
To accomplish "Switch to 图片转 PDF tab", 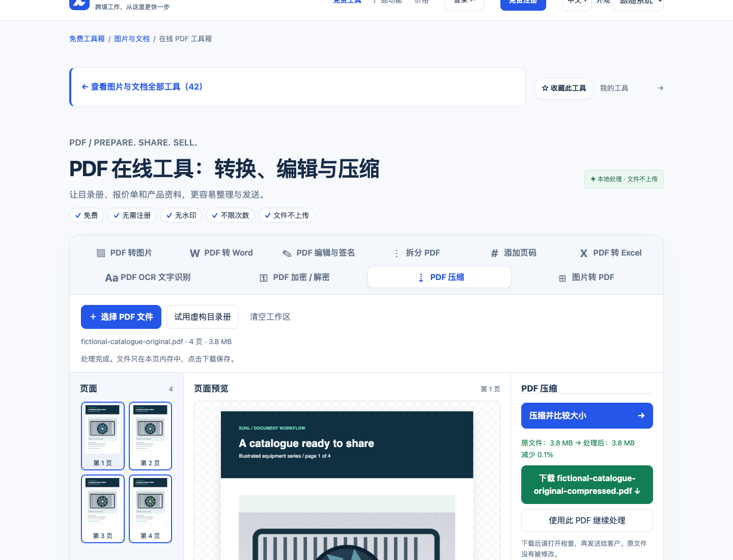I will [586, 277].
